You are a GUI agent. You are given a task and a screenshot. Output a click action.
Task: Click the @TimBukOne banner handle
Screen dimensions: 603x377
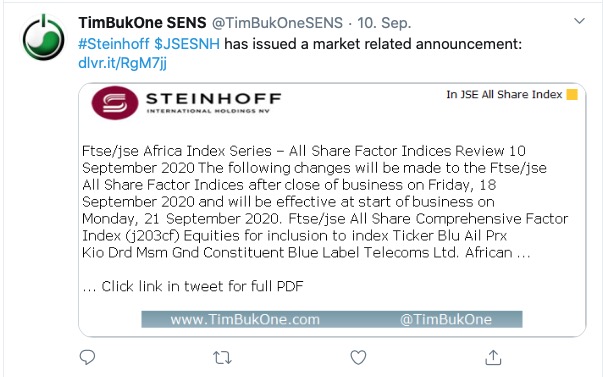click(x=446, y=319)
